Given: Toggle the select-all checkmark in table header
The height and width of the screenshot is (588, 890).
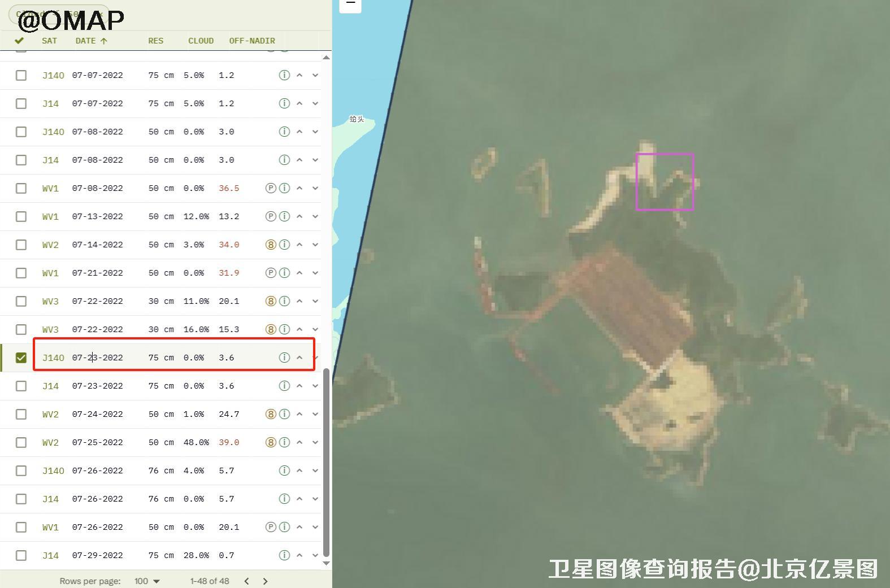Looking at the screenshot, I should (19, 41).
